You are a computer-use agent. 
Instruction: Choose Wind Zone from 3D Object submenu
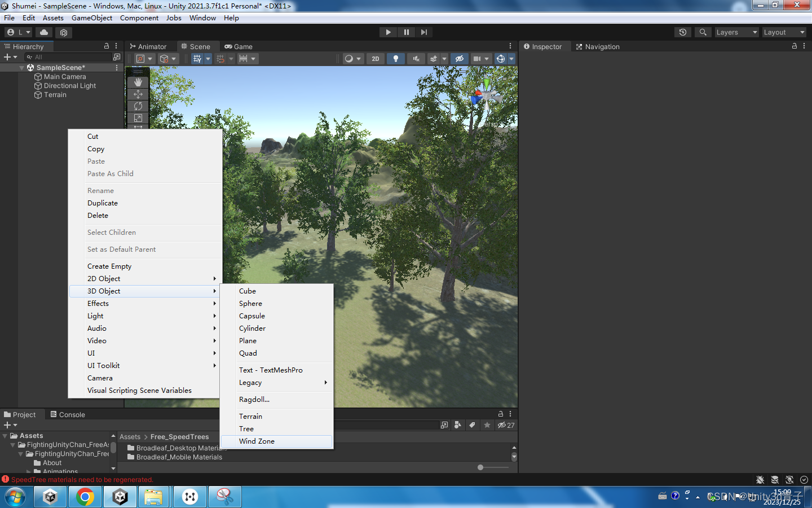point(276,441)
